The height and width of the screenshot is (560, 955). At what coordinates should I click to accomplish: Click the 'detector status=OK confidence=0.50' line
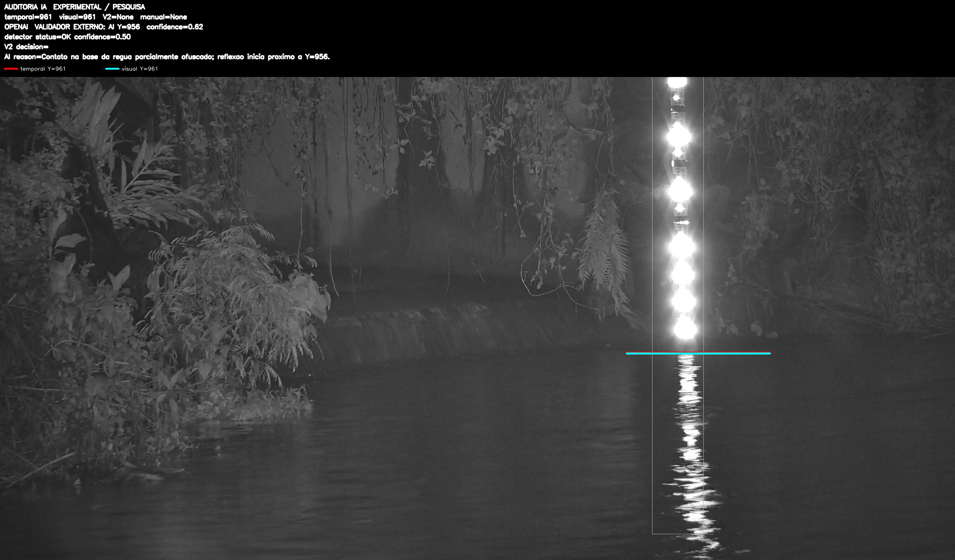coord(67,37)
